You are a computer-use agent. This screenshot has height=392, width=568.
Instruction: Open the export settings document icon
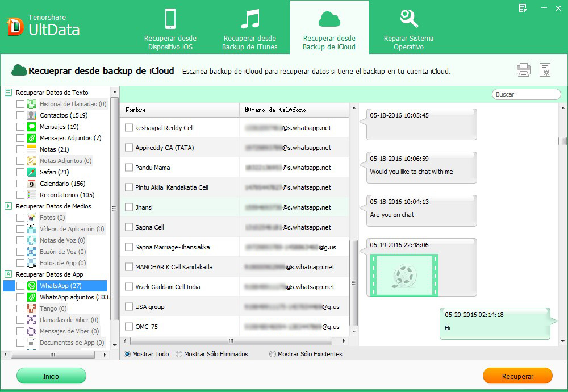pyautogui.click(x=545, y=70)
